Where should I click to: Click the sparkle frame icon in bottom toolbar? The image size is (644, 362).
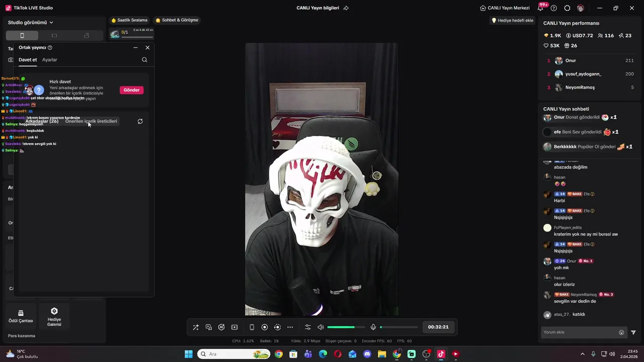tap(234, 327)
